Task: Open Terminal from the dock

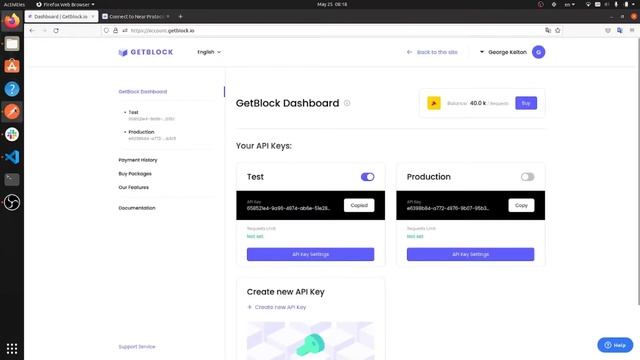Action: pos(12,180)
